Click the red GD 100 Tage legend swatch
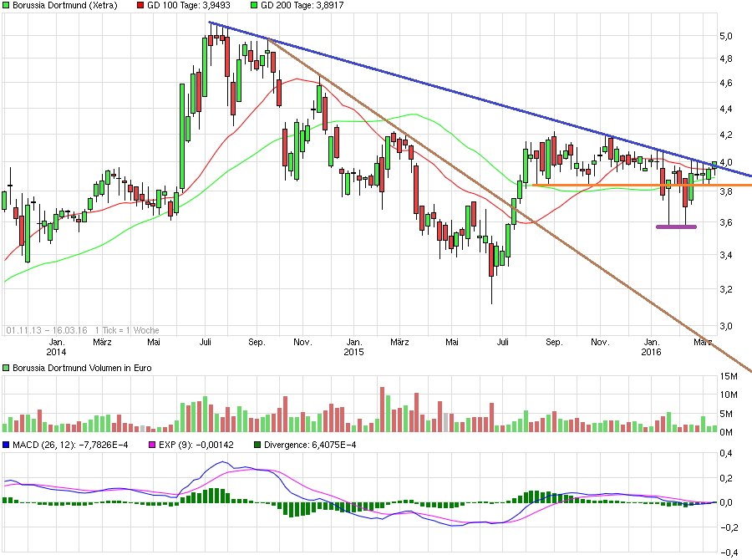This screenshot has height=560, width=752. [140, 6]
